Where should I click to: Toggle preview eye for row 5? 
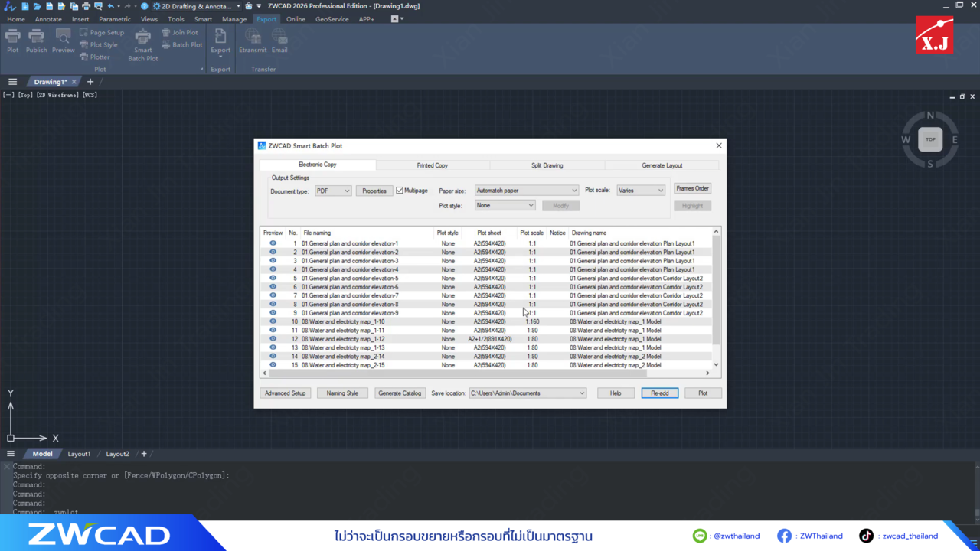pos(273,278)
